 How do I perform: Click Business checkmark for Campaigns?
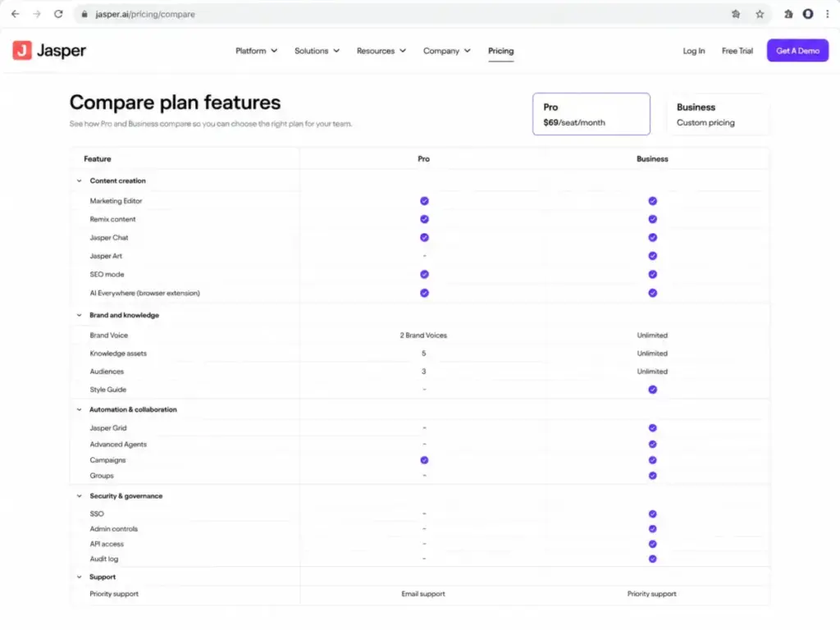[652, 460]
